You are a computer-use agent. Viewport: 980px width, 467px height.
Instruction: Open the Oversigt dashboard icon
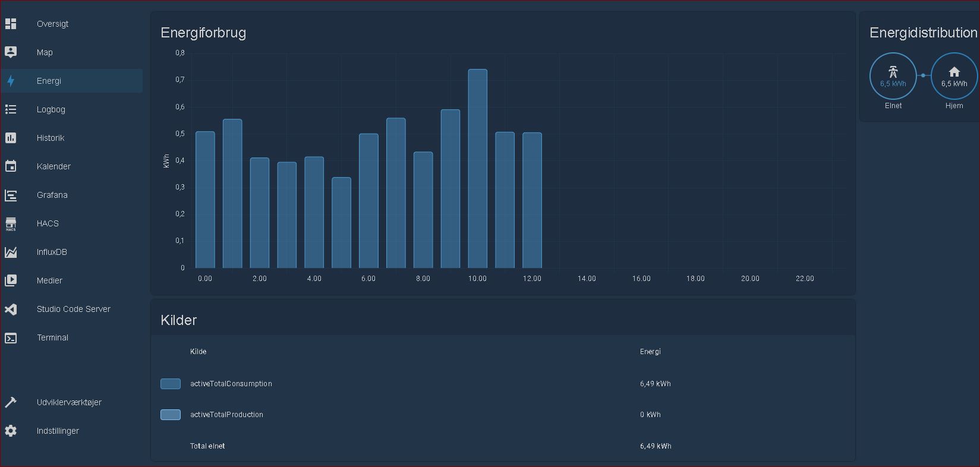[11, 24]
